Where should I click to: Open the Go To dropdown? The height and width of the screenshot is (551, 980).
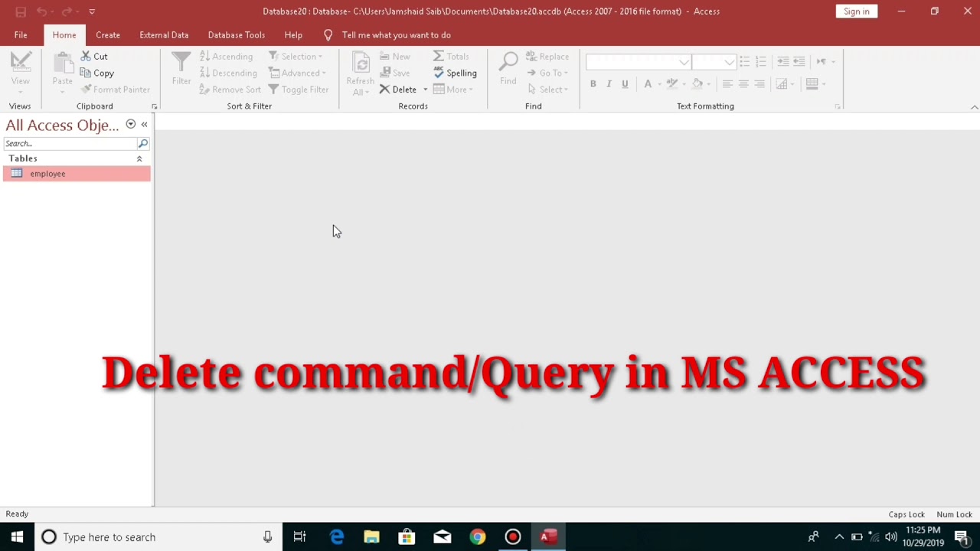[x=547, y=73]
